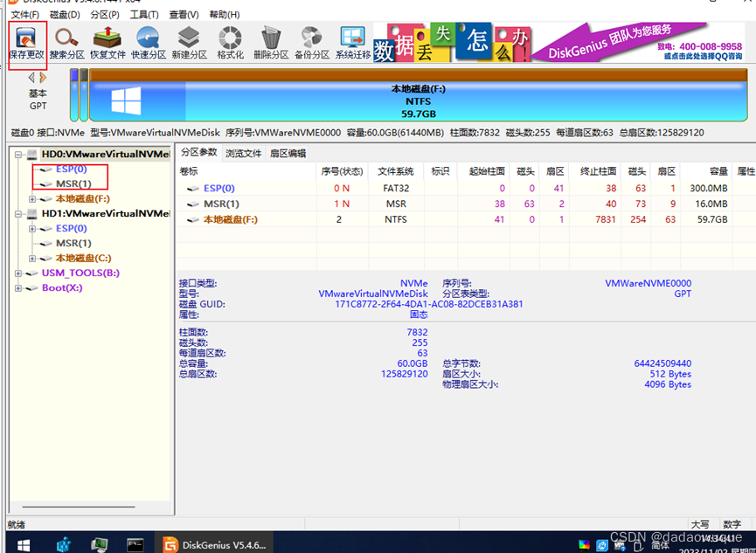Viewport: 756px width, 553px height.
Task: Select USM_TOOLS(B:) label in tree
Action: pos(80,273)
